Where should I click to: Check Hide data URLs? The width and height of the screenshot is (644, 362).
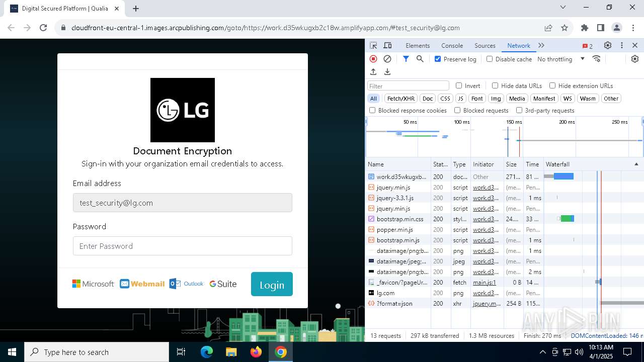click(x=495, y=85)
